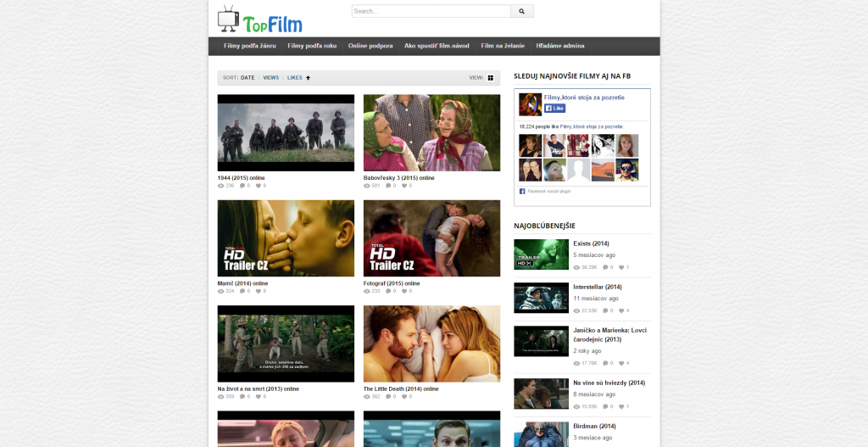The width and height of the screenshot is (868, 447).
Task: Click the search magnifier button
Action: tap(521, 11)
